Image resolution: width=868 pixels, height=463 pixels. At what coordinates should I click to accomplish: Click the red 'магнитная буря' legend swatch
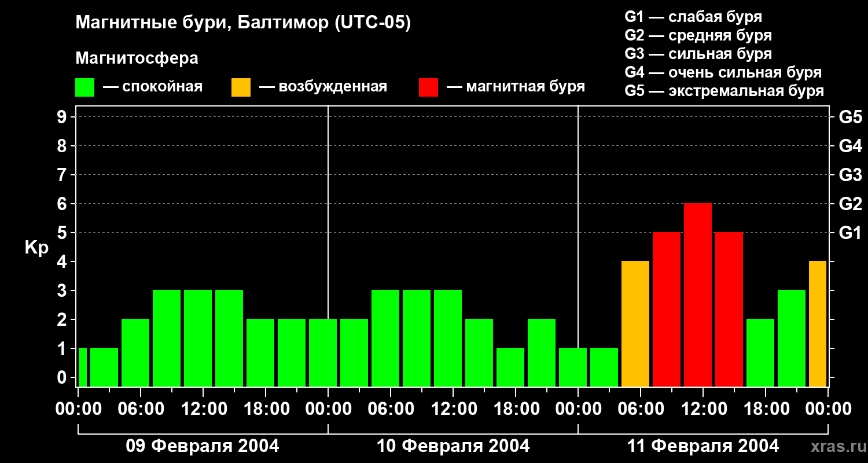click(x=429, y=87)
